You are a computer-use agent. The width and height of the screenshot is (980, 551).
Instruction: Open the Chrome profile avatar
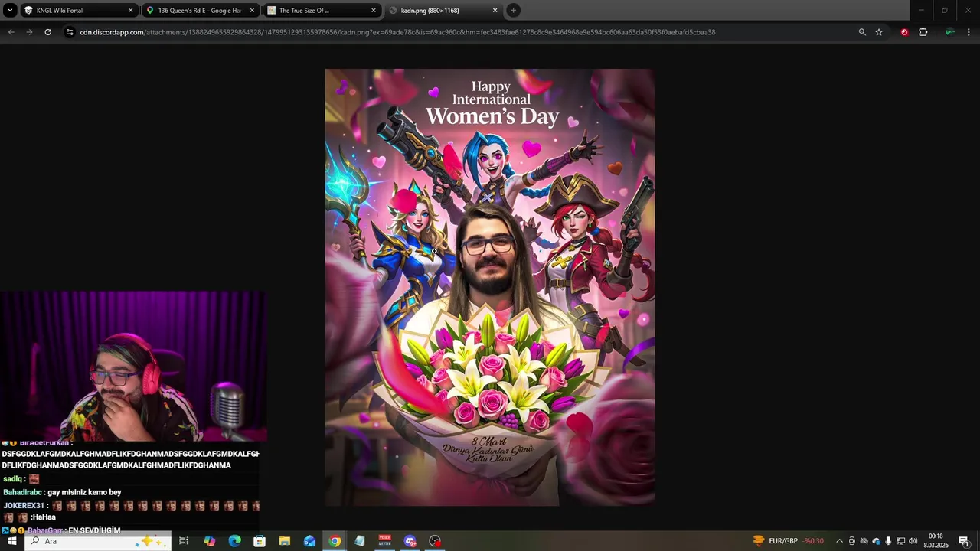pos(950,32)
